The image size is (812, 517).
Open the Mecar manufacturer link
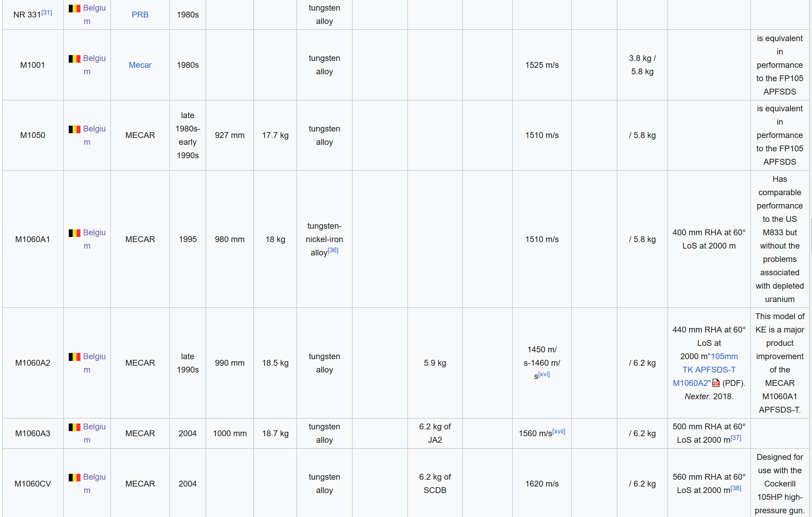(x=140, y=65)
